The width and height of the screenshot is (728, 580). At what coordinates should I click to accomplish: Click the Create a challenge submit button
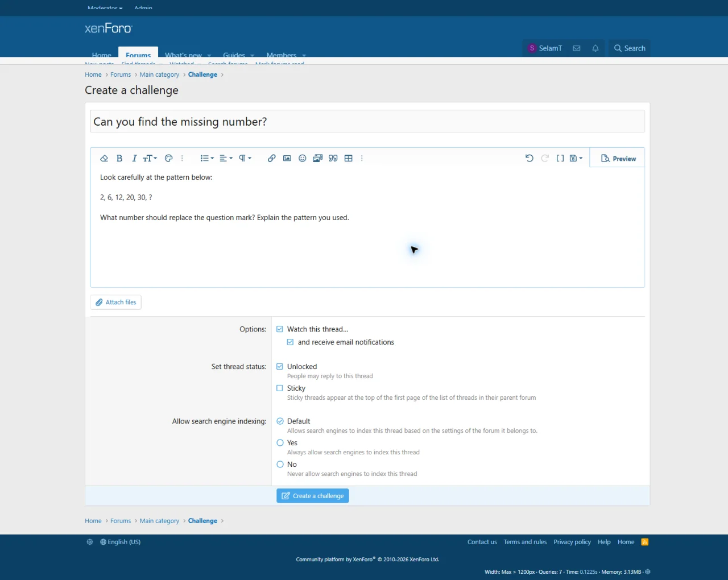pos(313,496)
